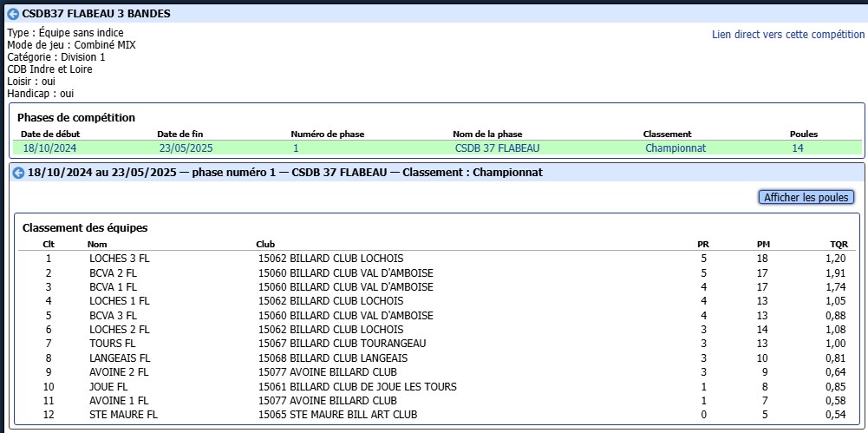Screen dimensions: 868x433
Task: Click the 'Clt' column header
Action: pyautogui.click(x=49, y=244)
